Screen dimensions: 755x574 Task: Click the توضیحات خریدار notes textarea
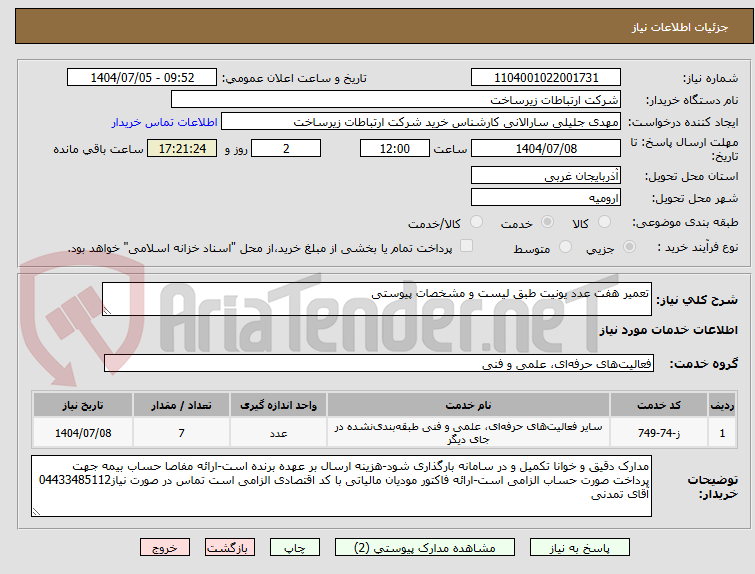click(x=341, y=486)
